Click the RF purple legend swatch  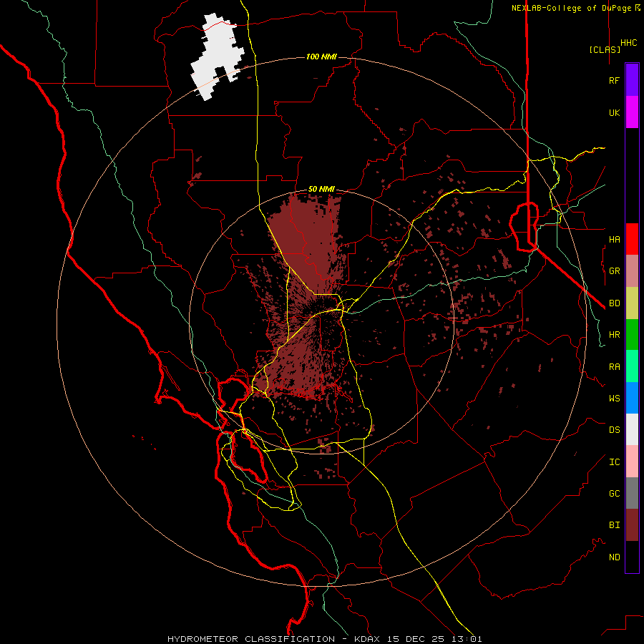(632, 80)
